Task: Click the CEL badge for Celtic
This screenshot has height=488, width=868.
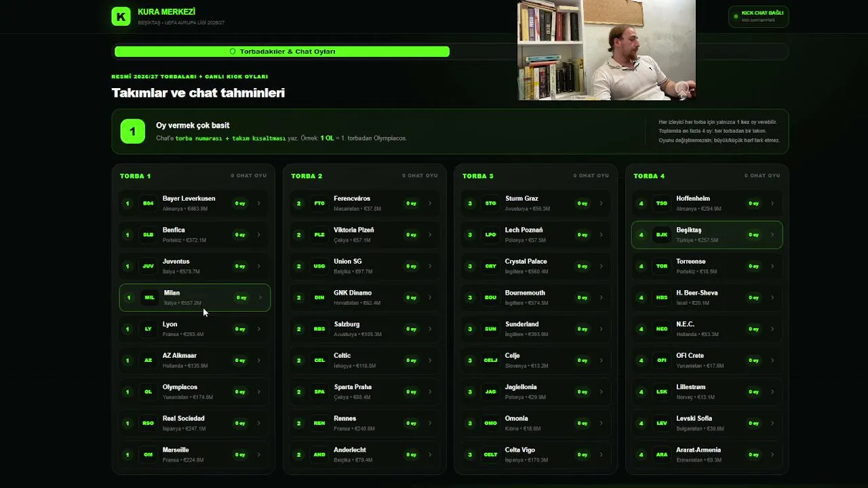Action: tap(319, 361)
